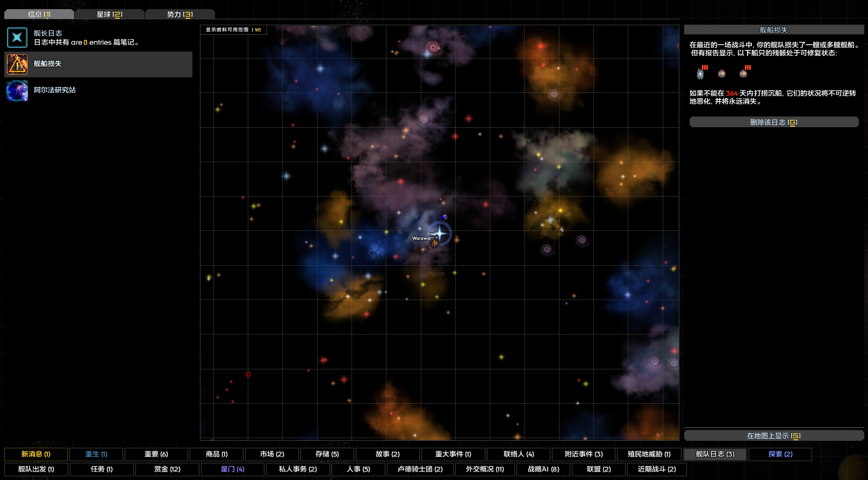The image size is (868, 480).
Task: Open the 势力 [3] tab
Action: click(180, 14)
